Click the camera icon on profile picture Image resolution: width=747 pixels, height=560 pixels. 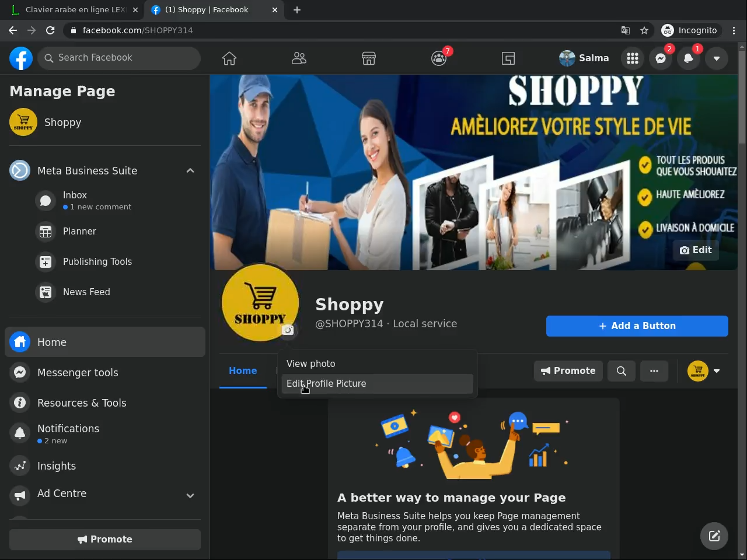click(x=288, y=330)
